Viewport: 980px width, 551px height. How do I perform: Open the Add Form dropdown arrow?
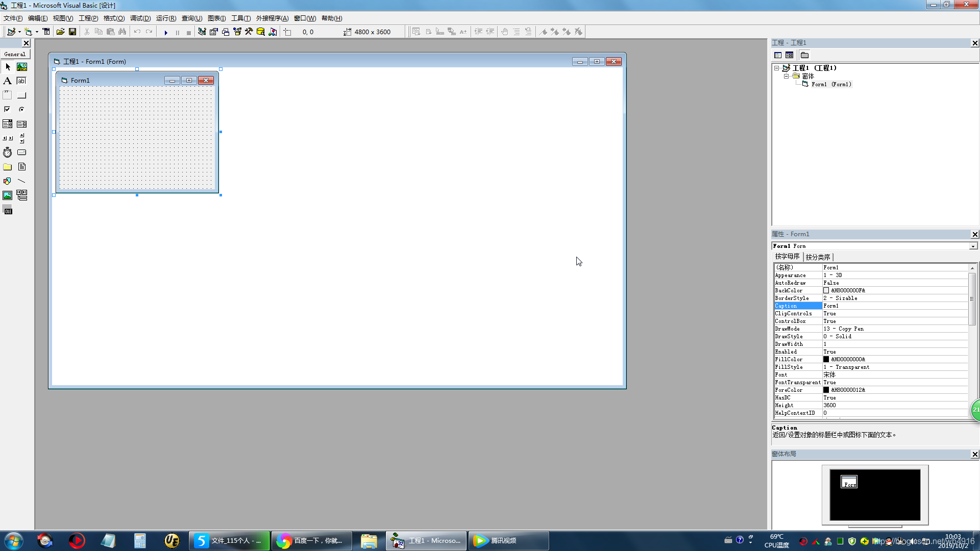coord(37,32)
